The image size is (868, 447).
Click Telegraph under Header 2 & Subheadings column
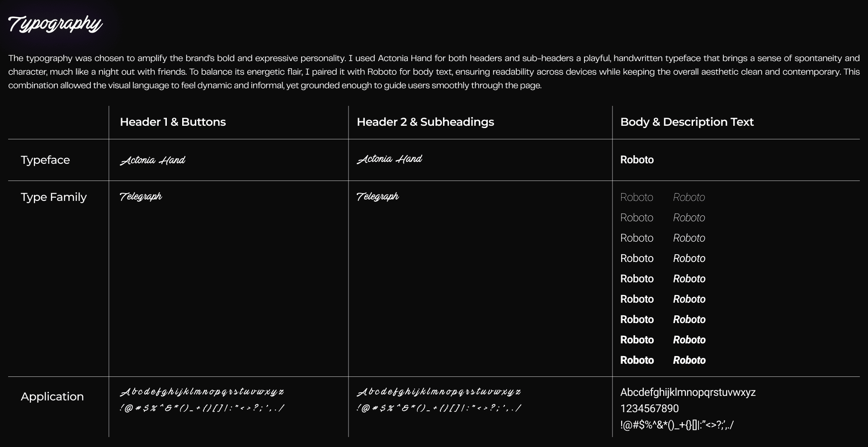coord(377,197)
